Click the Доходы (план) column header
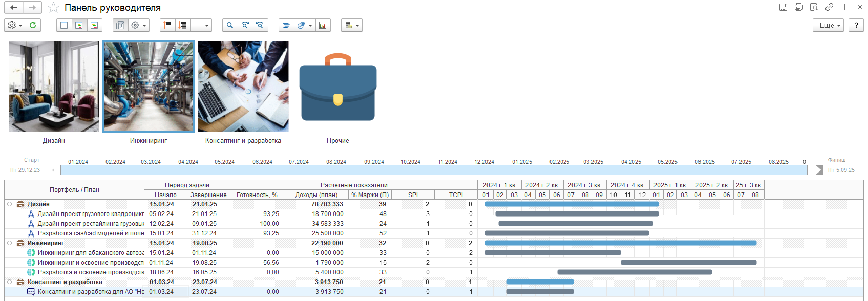The height and width of the screenshot is (301, 868). click(x=316, y=195)
